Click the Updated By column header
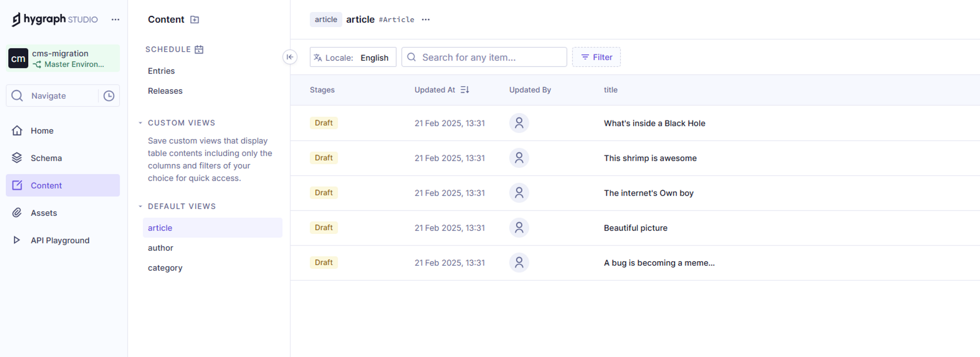Screen dimensions: 980x357 pos(530,90)
